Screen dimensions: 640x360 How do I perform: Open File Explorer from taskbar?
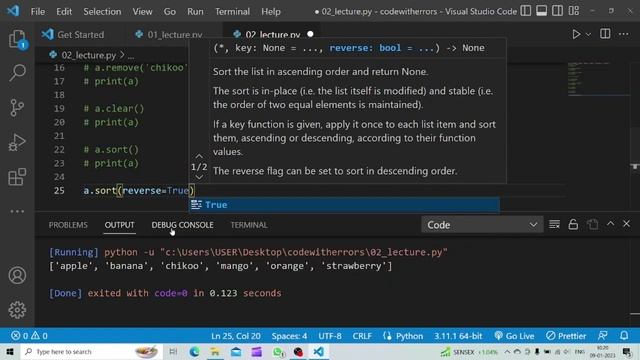(215, 352)
